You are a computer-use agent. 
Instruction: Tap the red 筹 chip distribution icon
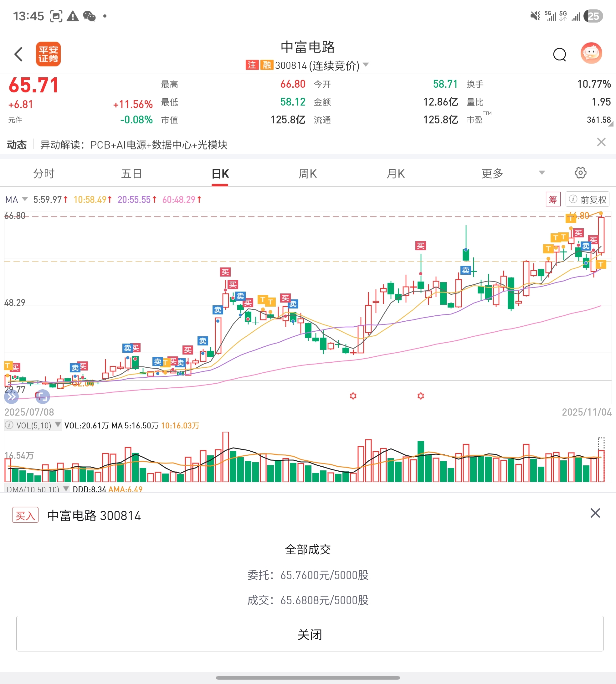point(553,199)
